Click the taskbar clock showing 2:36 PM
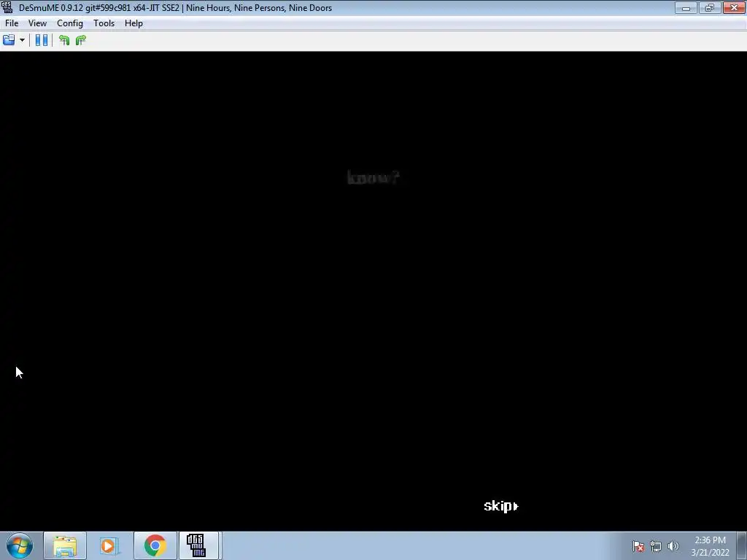 pyautogui.click(x=710, y=546)
